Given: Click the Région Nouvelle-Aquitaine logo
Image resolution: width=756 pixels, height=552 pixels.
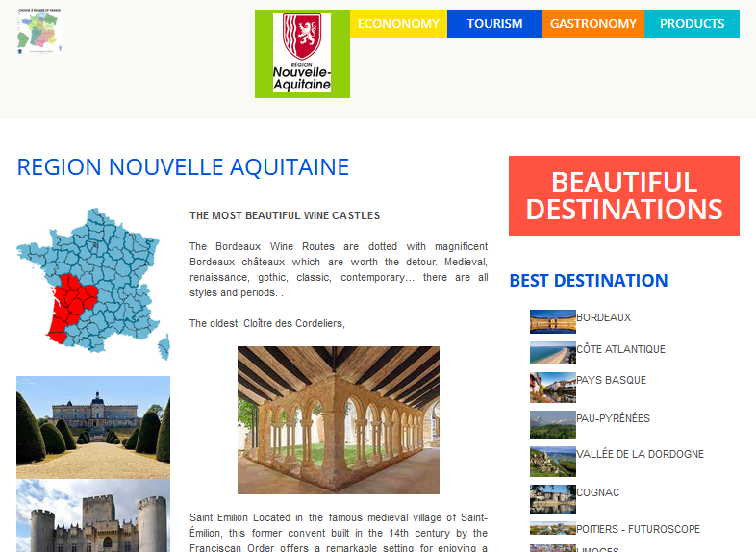Looking at the screenshot, I should coord(302,54).
